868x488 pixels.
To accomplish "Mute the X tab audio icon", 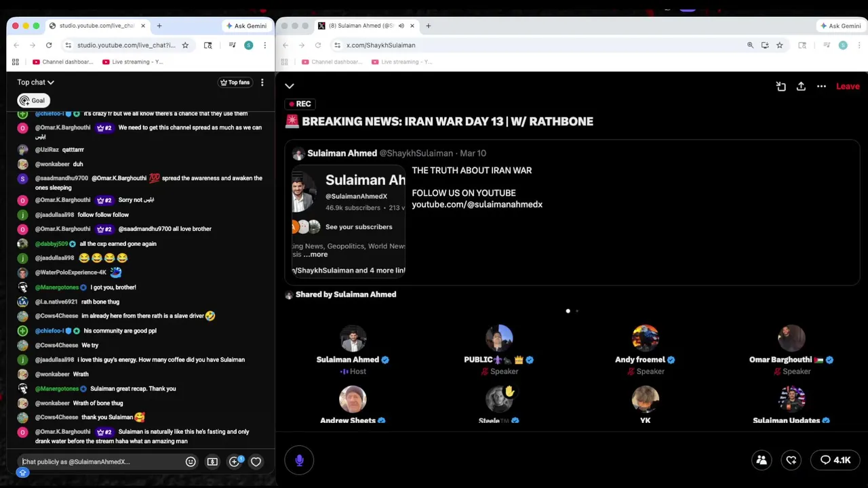I will pos(401,26).
